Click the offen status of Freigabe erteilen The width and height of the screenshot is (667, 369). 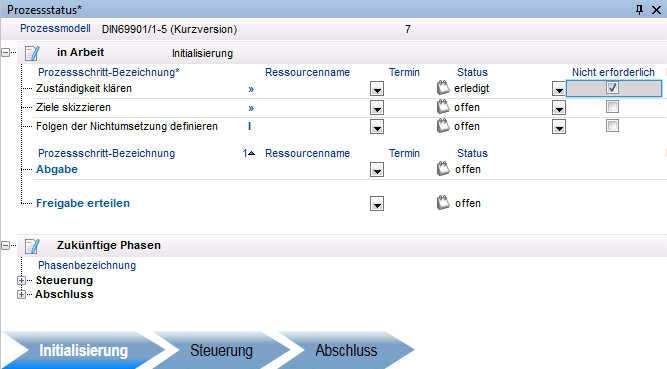coord(468,203)
